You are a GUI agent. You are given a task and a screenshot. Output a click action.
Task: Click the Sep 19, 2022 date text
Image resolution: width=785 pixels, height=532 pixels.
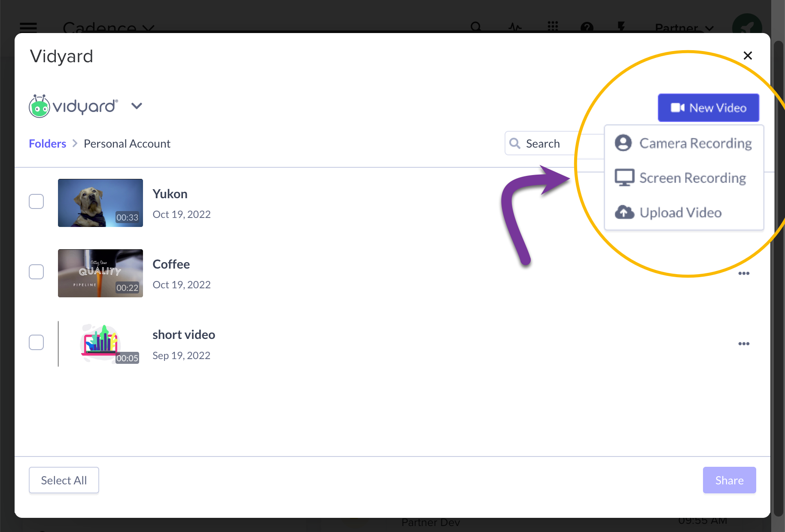click(181, 355)
